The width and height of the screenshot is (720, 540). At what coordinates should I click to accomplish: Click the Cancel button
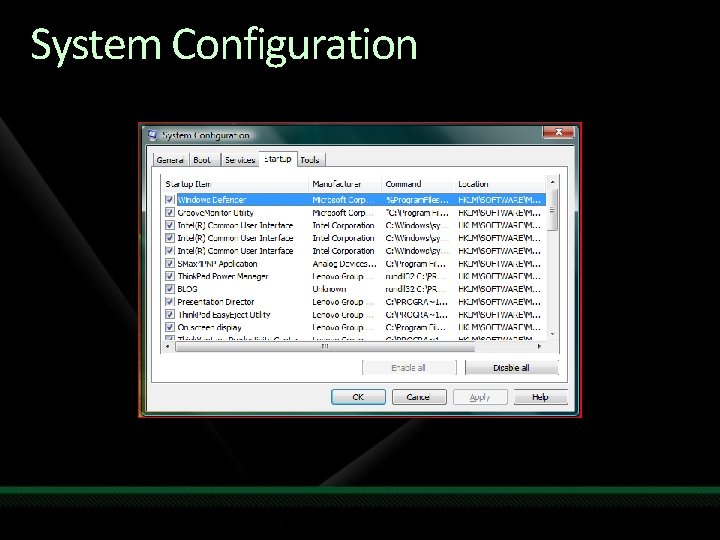point(419,397)
